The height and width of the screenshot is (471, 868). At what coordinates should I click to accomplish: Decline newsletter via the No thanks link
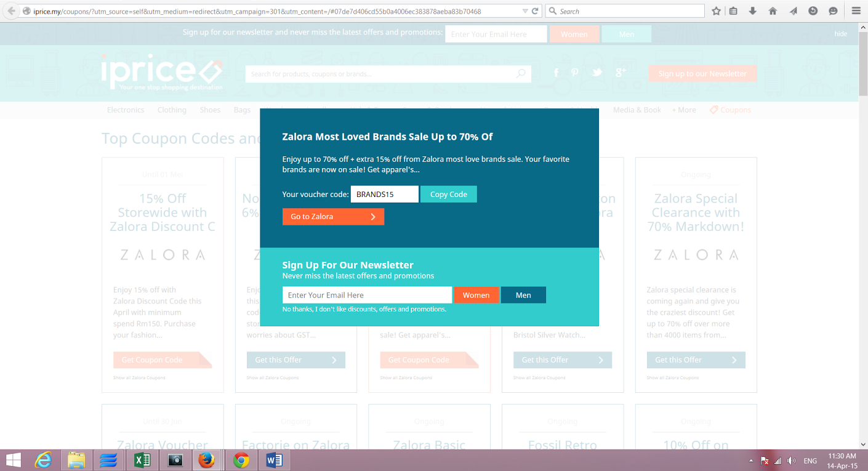[x=364, y=309]
